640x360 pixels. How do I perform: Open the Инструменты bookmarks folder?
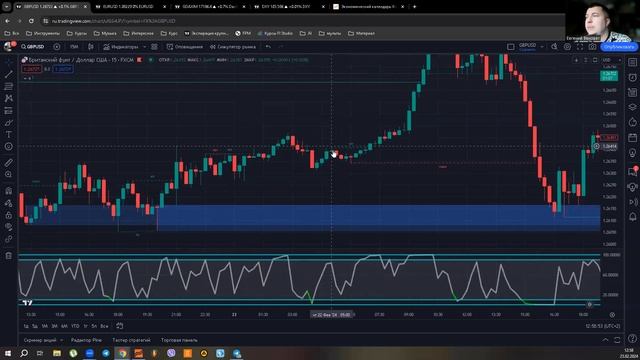(x=43, y=33)
